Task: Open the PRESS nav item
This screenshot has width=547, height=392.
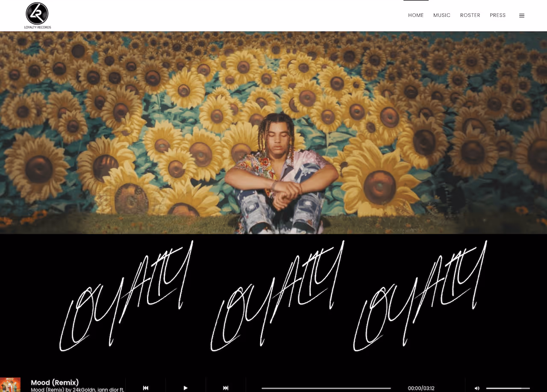Action: [498, 15]
